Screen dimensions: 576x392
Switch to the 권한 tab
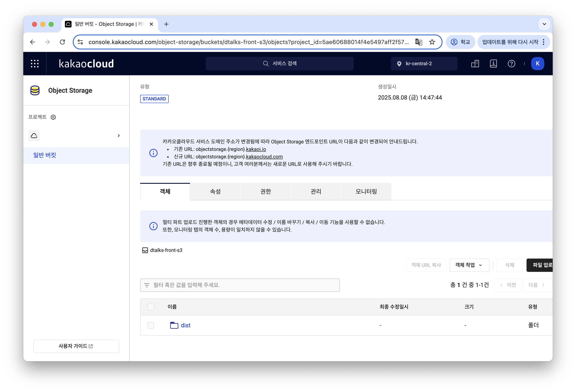266,192
